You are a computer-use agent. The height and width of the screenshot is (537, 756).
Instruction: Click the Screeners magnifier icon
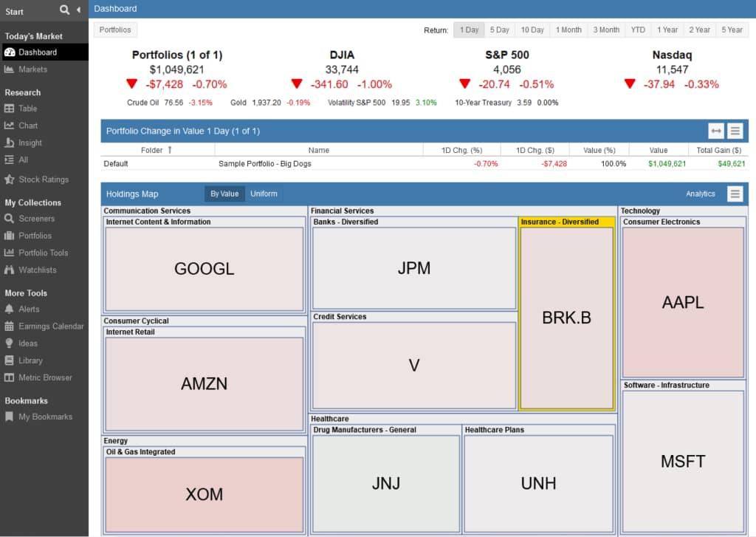[x=9, y=219]
